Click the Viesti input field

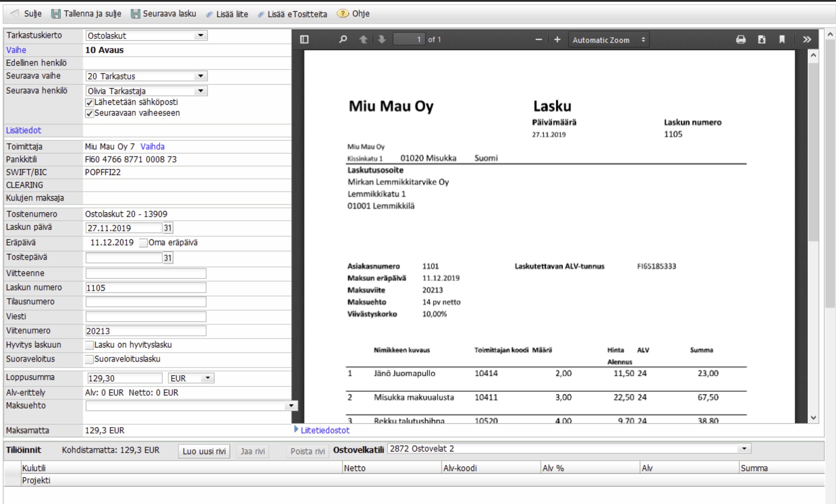tap(146, 316)
